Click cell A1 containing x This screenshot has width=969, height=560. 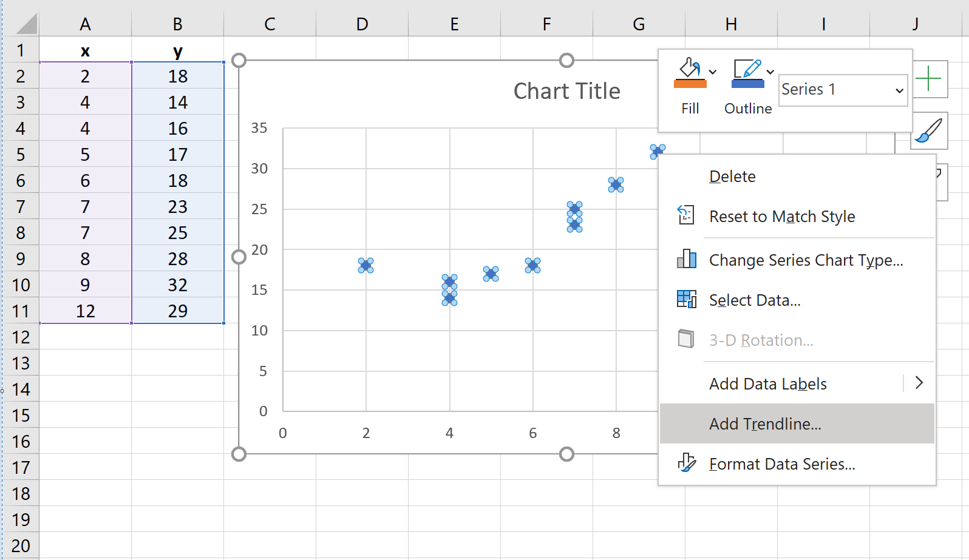point(85,50)
